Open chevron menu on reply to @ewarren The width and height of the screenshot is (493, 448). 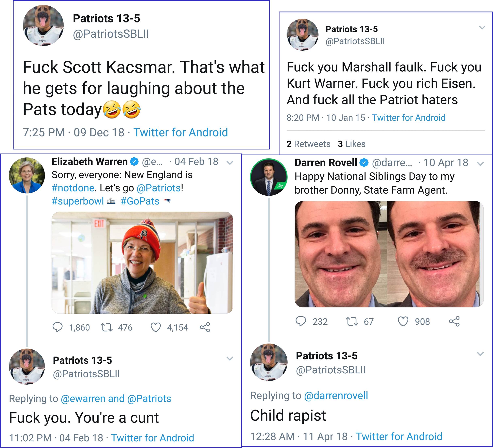[x=230, y=359]
